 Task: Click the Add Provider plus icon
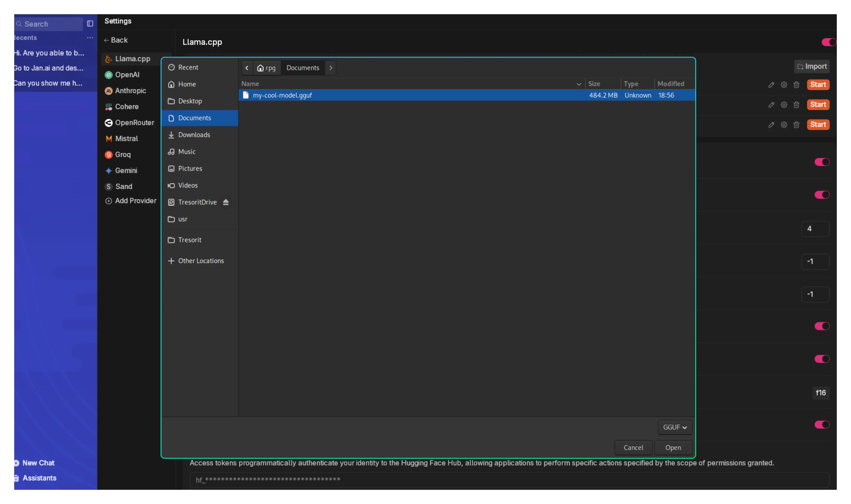coord(108,201)
